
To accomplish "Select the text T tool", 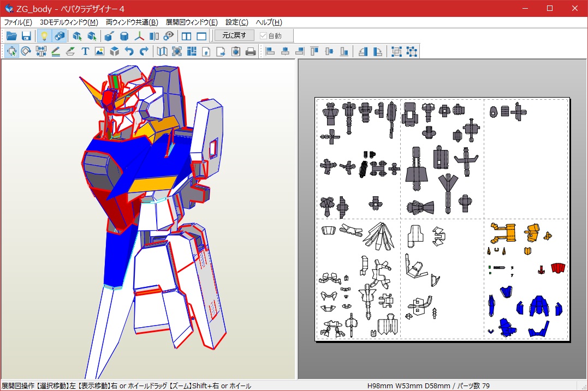I will [x=85, y=51].
